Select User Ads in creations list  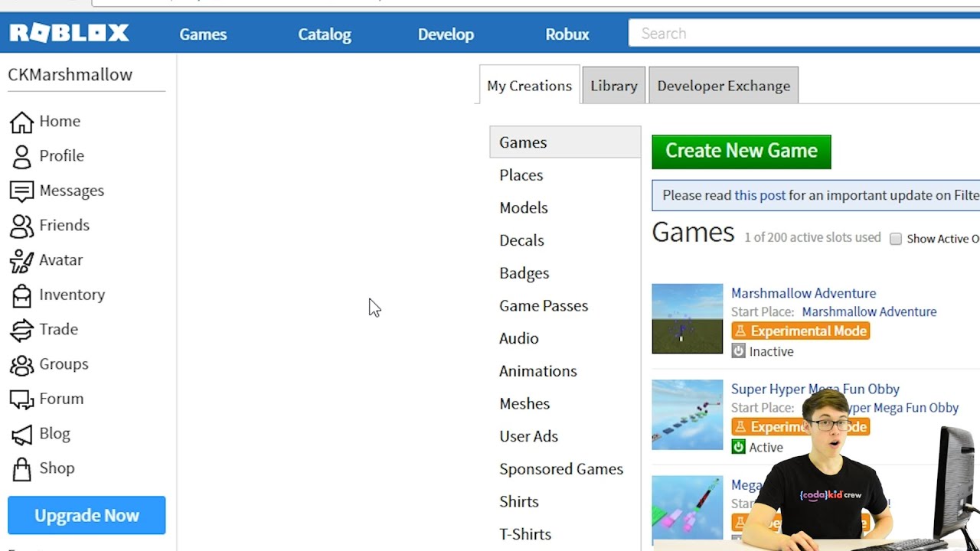pyautogui.click(x=529, y=436)
